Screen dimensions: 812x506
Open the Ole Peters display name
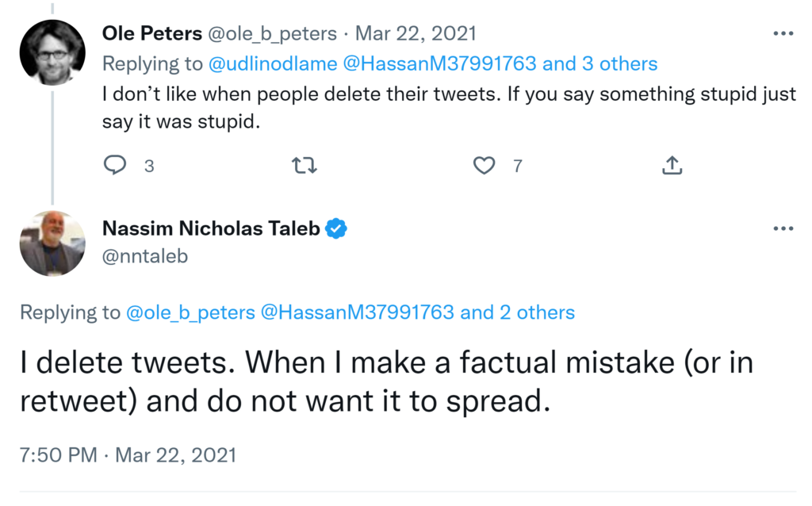151,34
